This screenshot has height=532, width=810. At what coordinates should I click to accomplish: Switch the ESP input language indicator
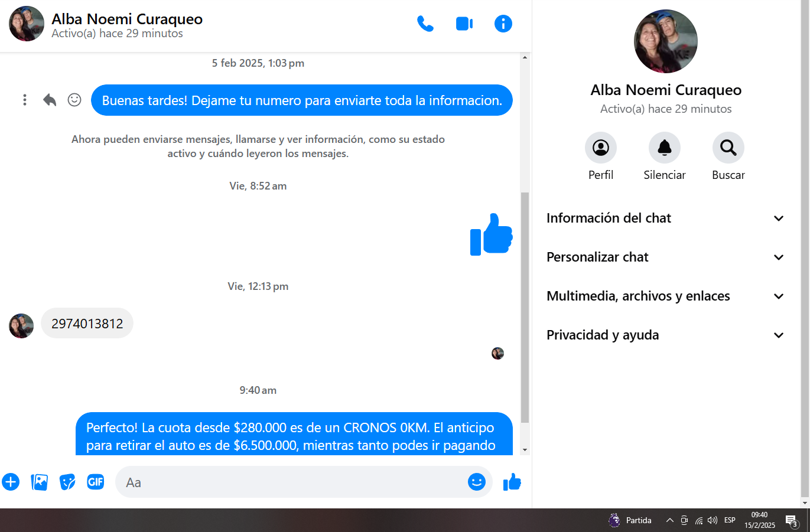[730, 520]
